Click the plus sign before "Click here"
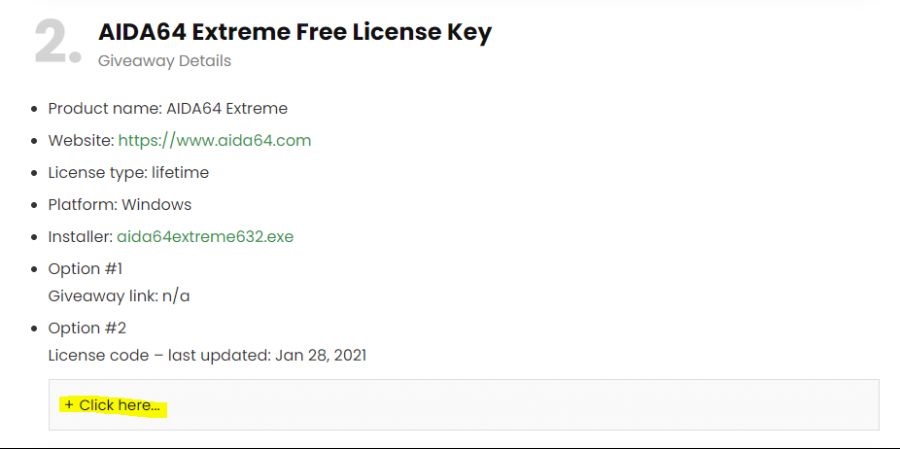 [68, 405]
